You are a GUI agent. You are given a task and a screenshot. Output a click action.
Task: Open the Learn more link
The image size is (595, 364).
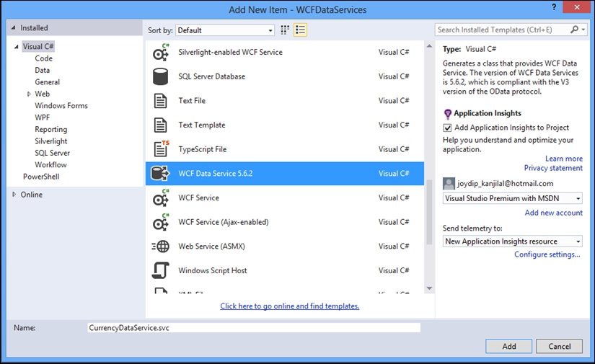(564, 159)
